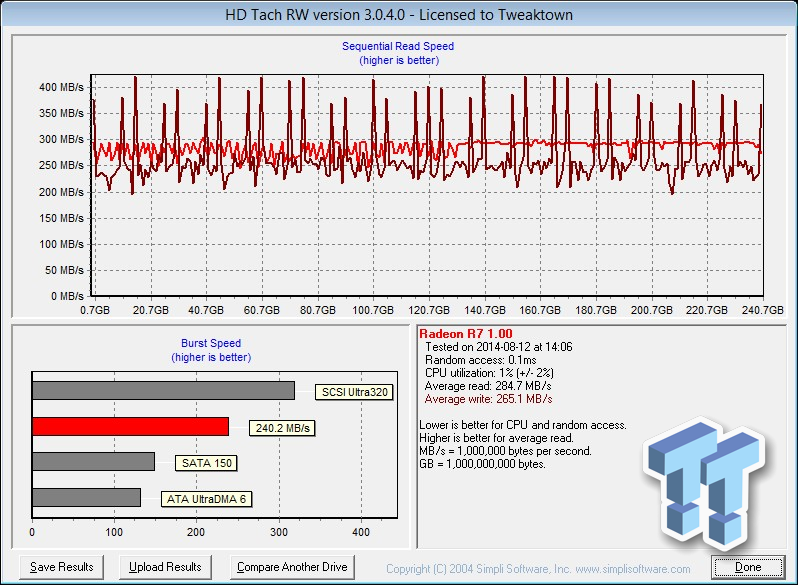This screenshot has width=798, height=585.
Task: Open Compare Another Drive
Action: (x=292, y=567)
